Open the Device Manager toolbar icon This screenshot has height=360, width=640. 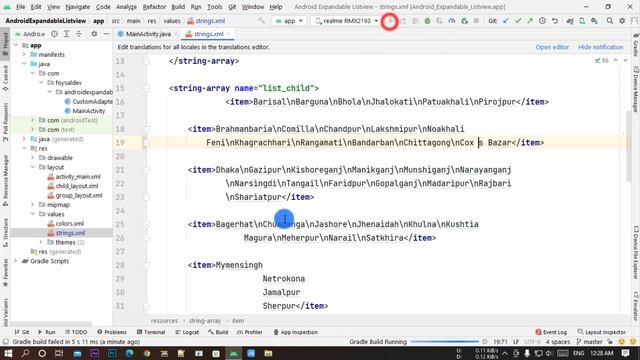coord(582,21)
